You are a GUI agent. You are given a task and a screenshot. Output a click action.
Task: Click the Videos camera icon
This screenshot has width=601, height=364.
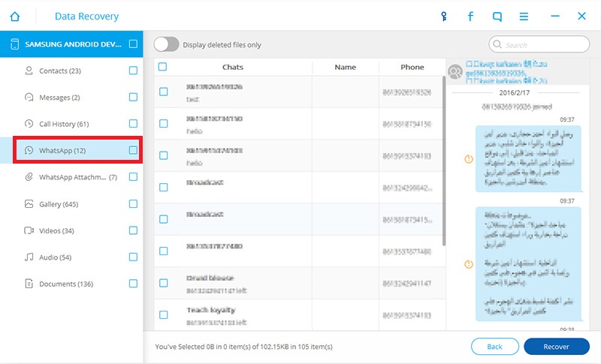[29, 230]
